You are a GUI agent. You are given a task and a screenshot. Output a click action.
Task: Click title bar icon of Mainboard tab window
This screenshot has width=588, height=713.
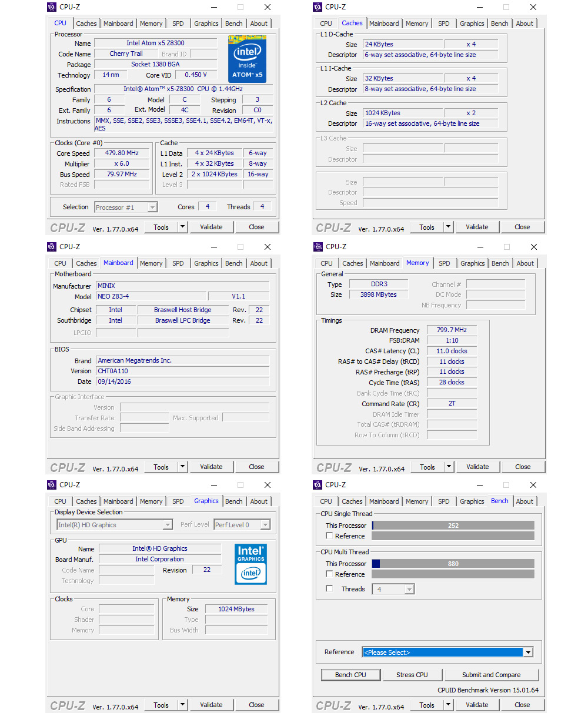coord(52,247)
